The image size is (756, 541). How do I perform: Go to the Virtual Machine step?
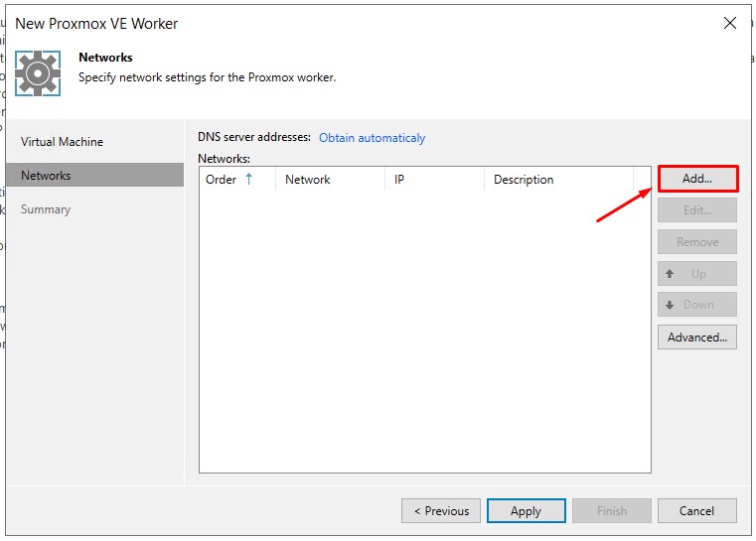coord(62,142)
